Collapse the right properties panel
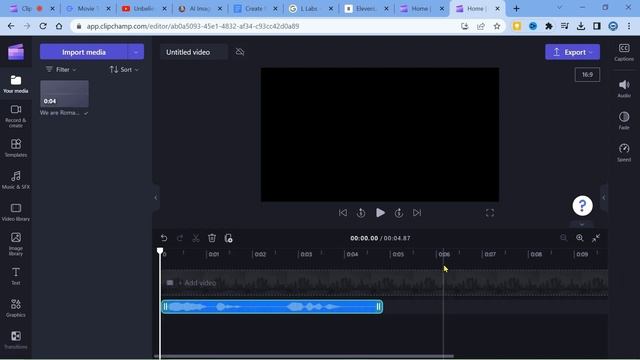The image size is (640, 360). [604, 198]
